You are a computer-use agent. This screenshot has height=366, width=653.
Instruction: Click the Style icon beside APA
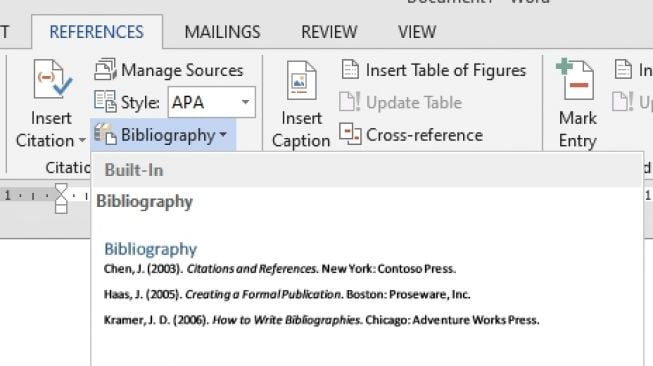click(105, 102)
